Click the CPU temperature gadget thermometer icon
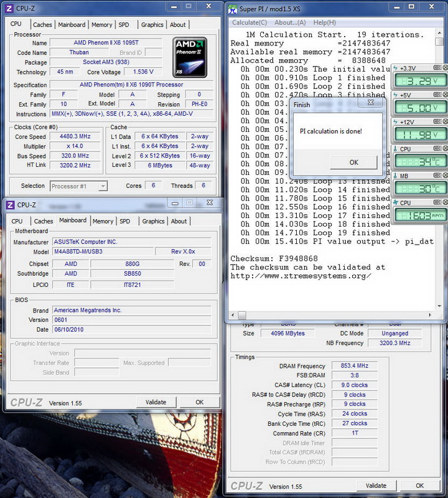The height and width of the screenshot is (498, 448). coord(395,149)
